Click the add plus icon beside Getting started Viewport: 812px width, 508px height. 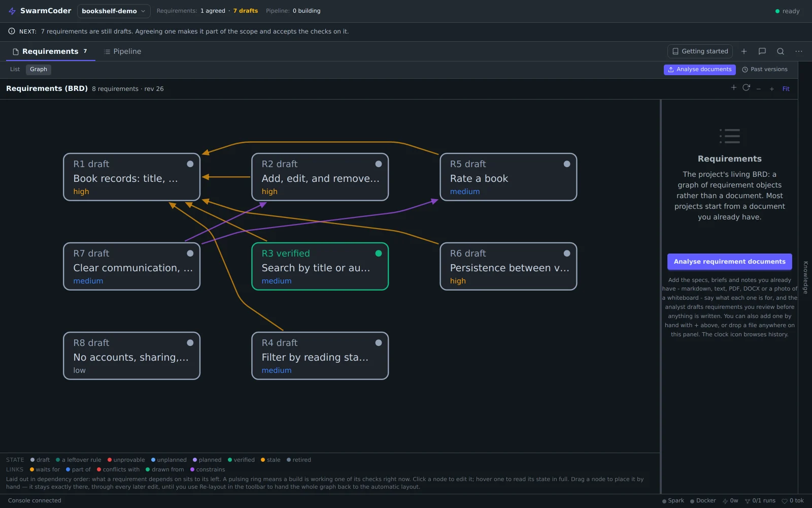(x=744, y=51)
